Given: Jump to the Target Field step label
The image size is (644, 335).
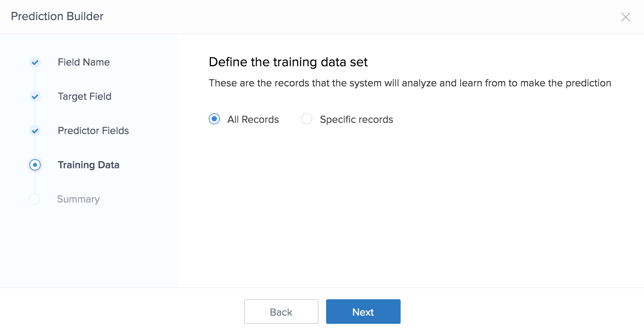Looking at the screenshot, I should [85, 96].
